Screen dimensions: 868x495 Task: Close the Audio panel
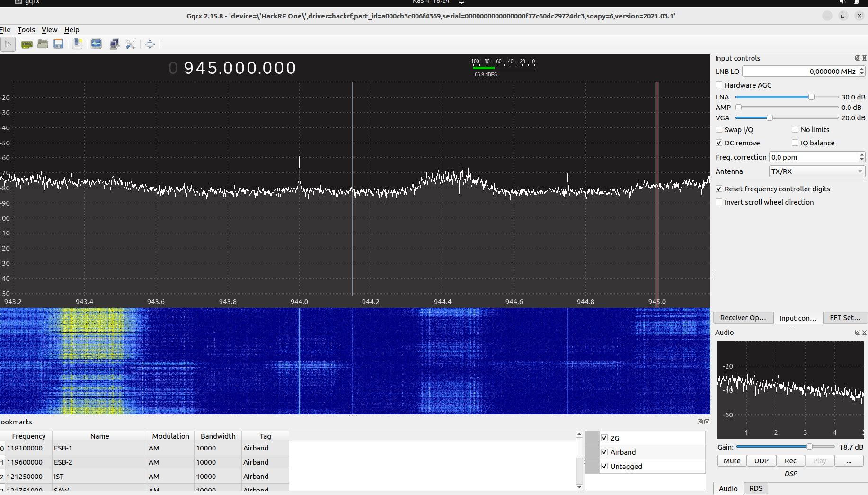coord(864,332)
